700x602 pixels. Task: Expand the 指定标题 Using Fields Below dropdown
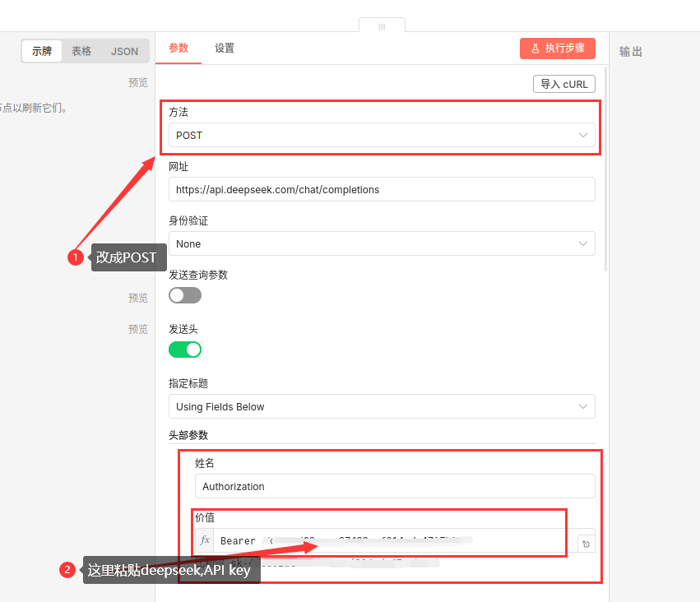[x=382, y=406]
